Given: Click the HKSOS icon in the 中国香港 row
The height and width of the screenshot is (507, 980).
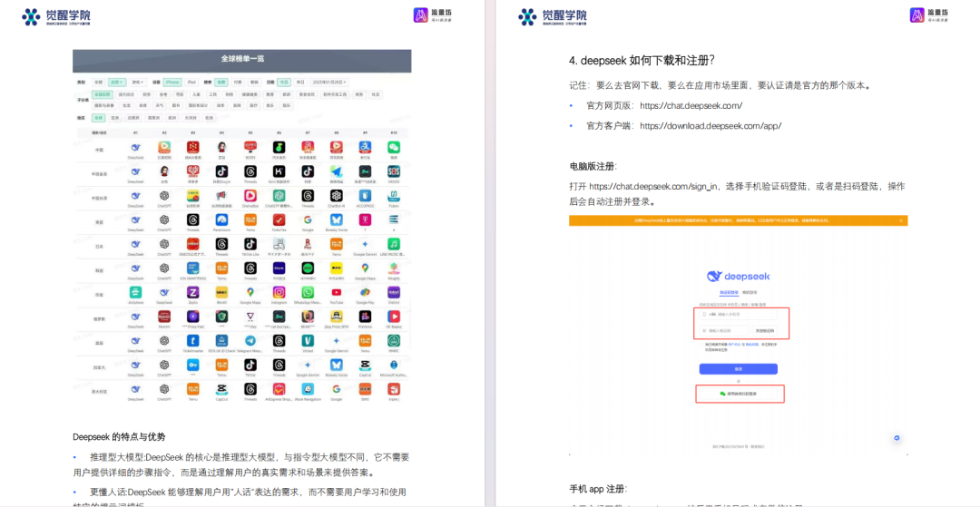Looking at the screenshot, I should coord(393,171).
